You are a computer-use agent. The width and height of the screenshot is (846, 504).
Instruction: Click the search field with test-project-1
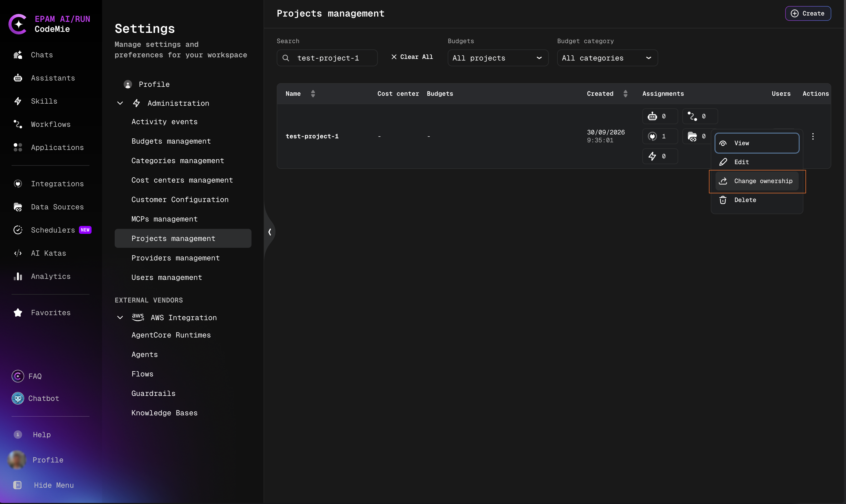[x=327, y=58]
